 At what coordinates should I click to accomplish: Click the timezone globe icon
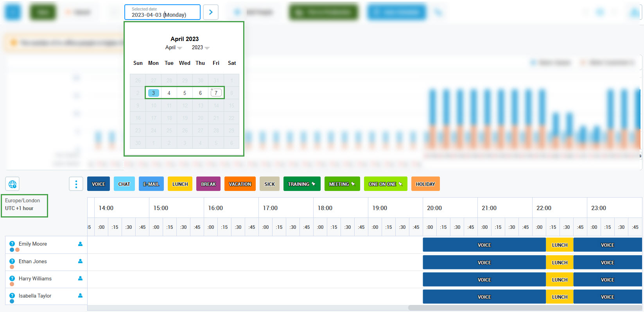point(13,184)
